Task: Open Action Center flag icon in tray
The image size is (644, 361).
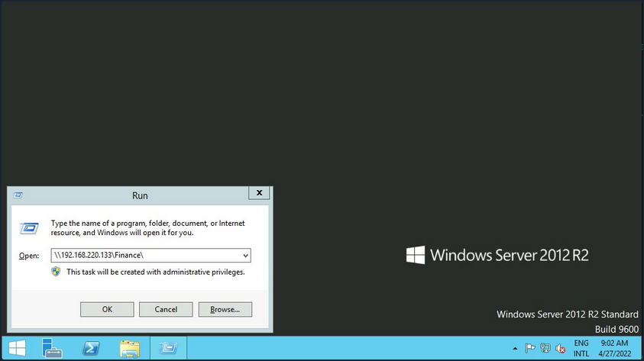Action: 530,349
